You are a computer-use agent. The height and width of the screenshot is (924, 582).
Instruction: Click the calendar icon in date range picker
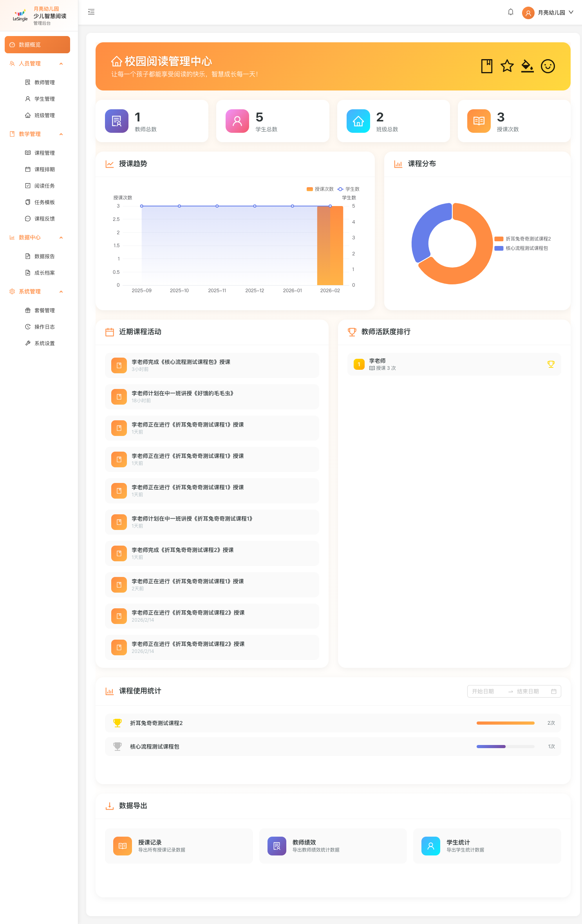pos(553,691)
